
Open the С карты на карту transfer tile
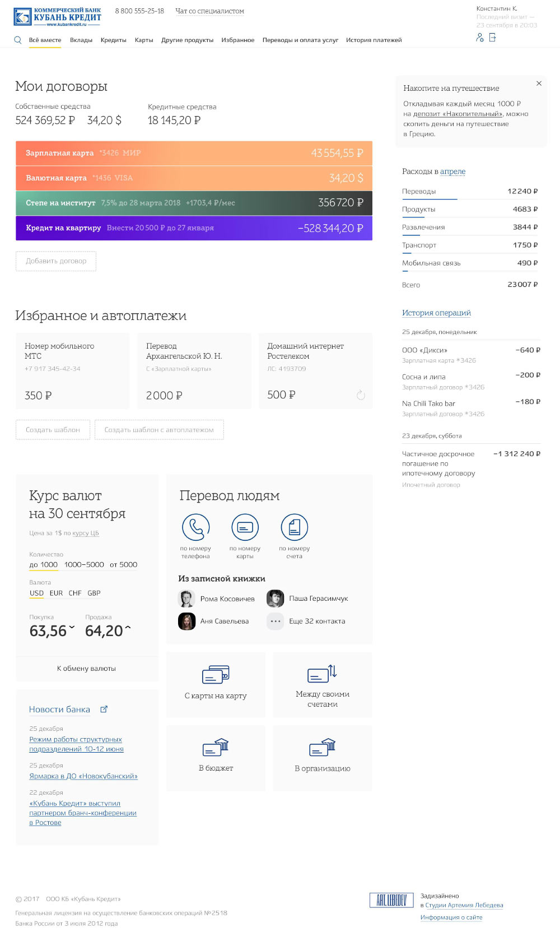click(216, 684)
